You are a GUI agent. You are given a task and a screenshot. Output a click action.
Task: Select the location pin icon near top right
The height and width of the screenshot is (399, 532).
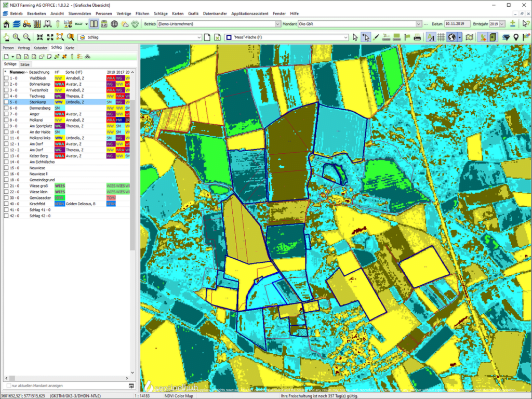(x=515, y=37)
